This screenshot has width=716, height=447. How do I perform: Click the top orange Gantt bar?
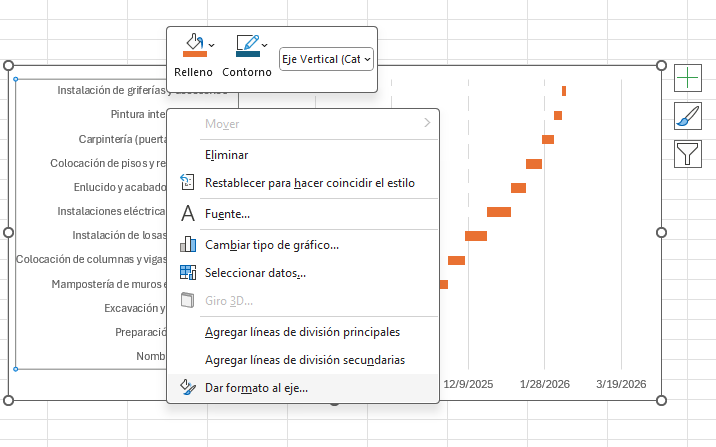point(564,91)
